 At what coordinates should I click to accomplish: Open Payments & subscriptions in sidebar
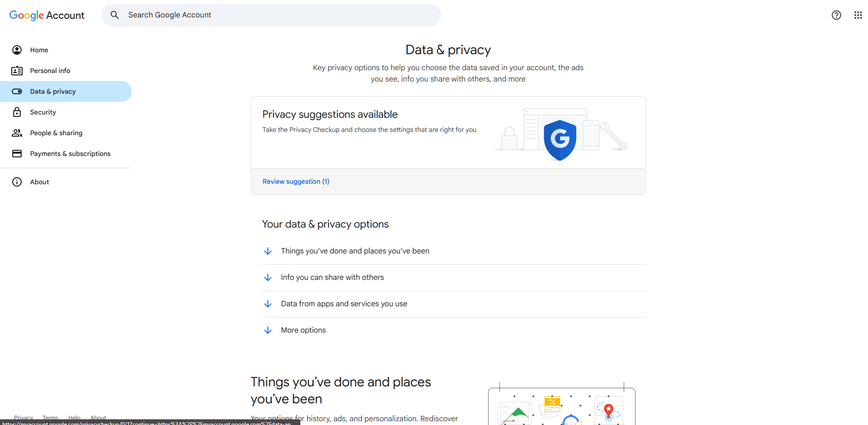tap(70, 154)
